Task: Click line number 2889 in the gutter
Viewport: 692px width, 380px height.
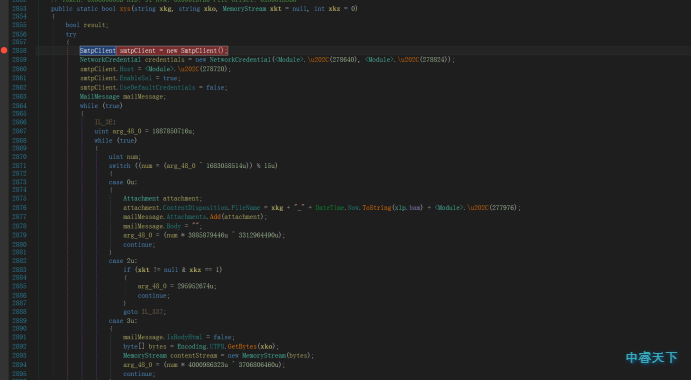Action: click(19, 321)
